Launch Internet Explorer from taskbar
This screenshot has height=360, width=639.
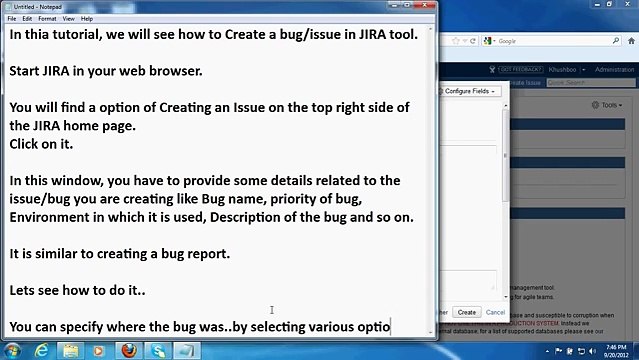coord(42,351)
